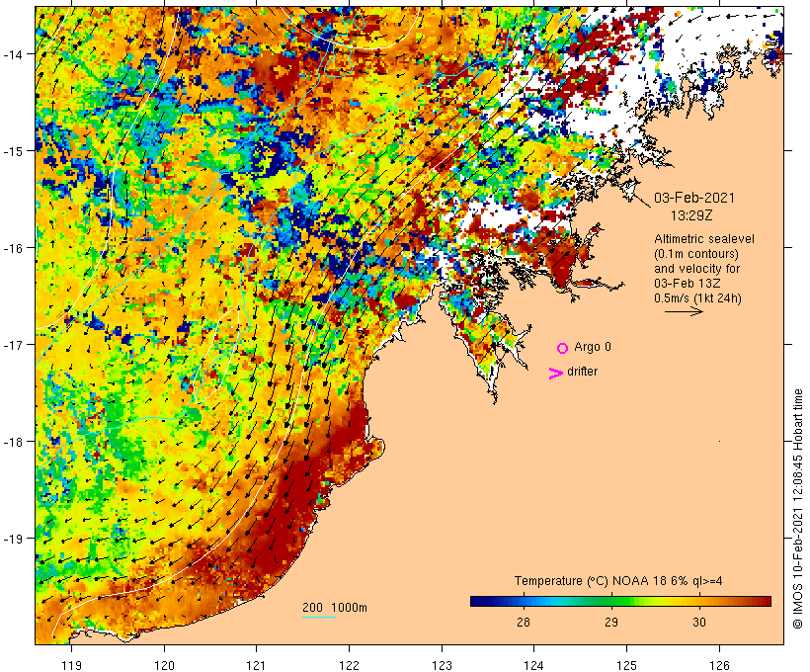
Task: Click the '03-Feb-2021' date text
Action: tap(694, 198)
